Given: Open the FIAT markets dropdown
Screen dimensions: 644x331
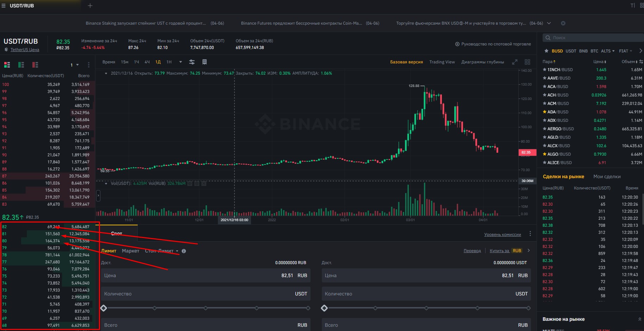Looking at the screenshot, I should [626, 51].
